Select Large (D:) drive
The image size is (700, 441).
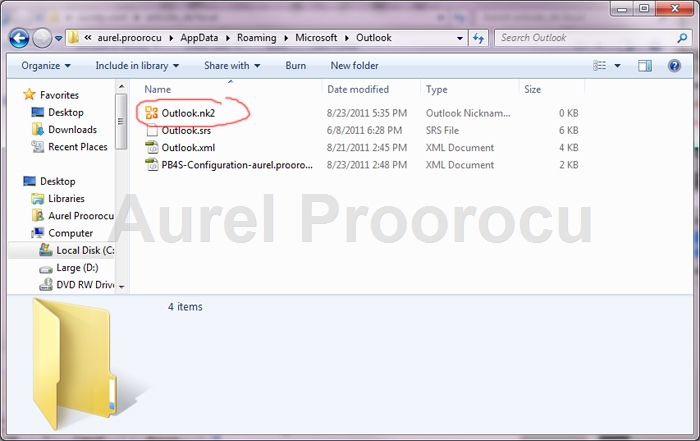coord(77,268)
